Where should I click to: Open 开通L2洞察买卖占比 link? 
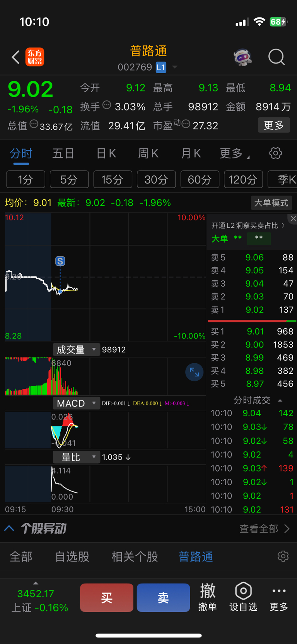[248, 225]
